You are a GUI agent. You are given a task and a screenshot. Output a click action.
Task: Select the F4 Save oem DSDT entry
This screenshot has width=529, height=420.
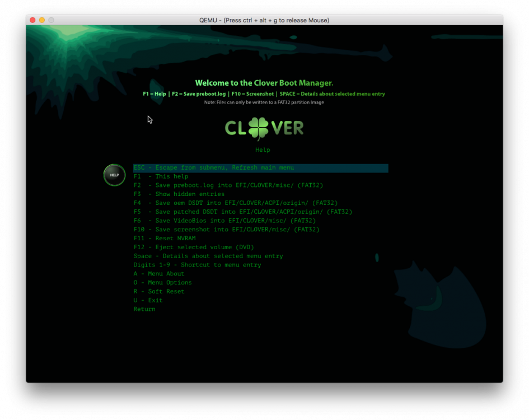[x=236, y=203]
